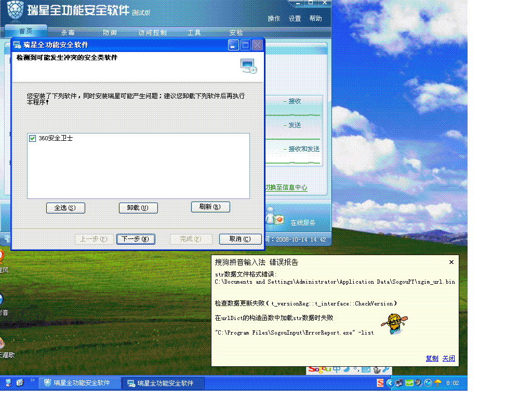The image size is (532, 399).
Task: Open the 工具 tab
Action: pyautogui.click(x=194, y=33)
